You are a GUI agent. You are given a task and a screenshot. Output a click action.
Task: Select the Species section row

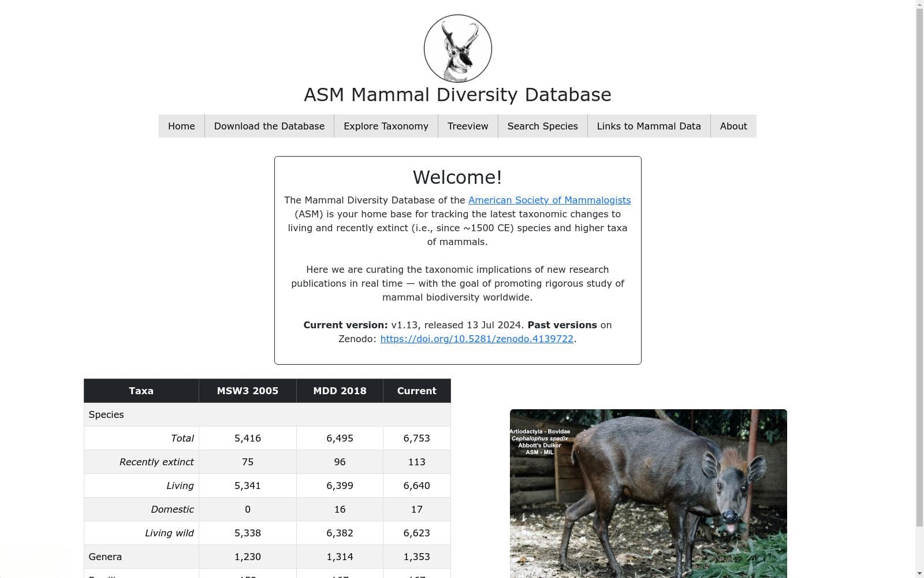click(x=267, y=414)
